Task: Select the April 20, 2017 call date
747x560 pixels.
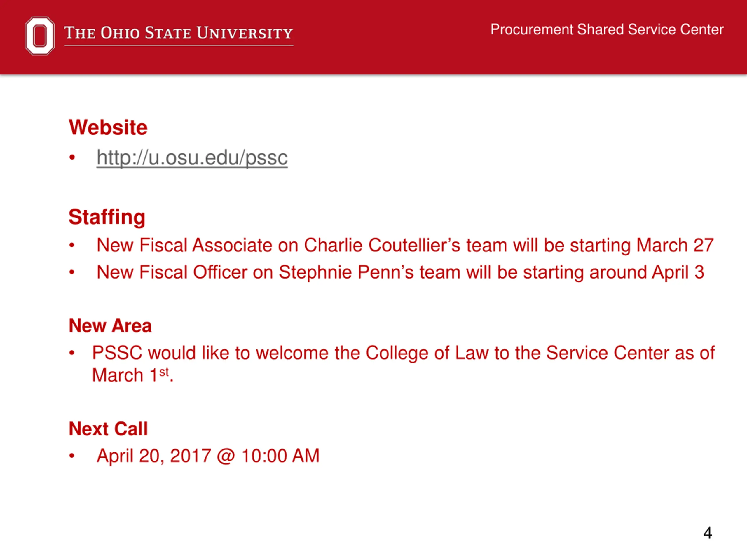Action: 208,456
